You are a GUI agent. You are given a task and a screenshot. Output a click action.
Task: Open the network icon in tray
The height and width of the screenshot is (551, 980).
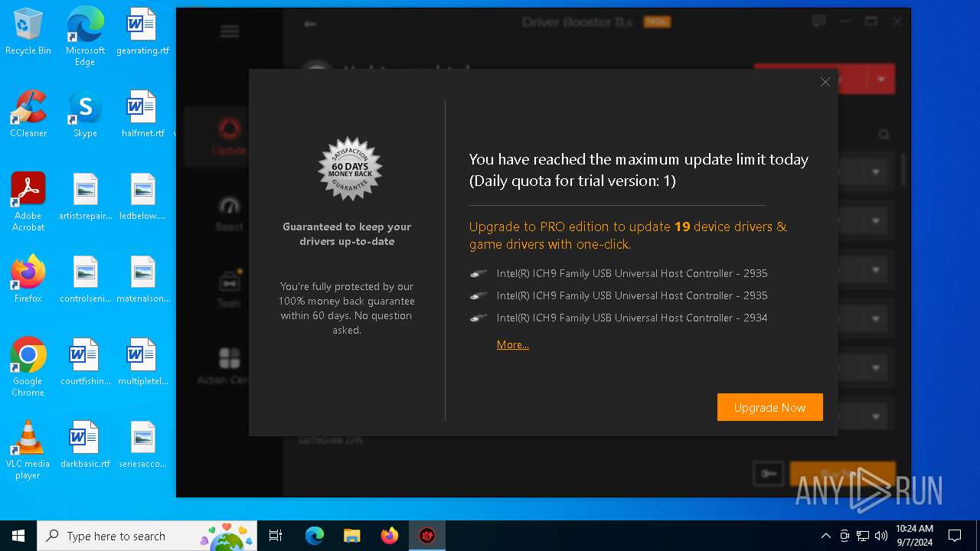point(863,536)
